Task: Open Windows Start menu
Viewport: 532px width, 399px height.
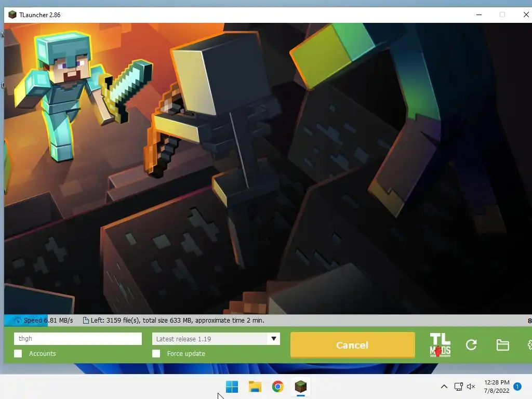Action: tap(232, 387)
